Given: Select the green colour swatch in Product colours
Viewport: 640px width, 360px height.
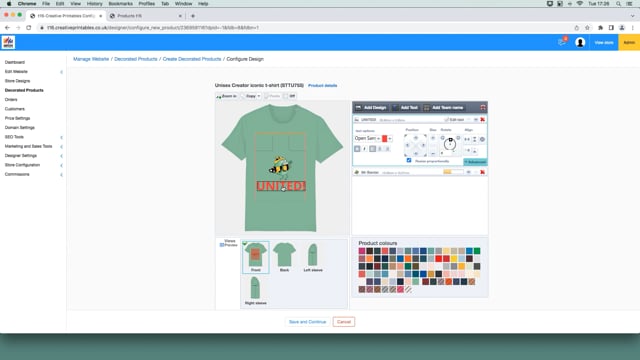Looking at the screenshot, I should pos(477,251).
